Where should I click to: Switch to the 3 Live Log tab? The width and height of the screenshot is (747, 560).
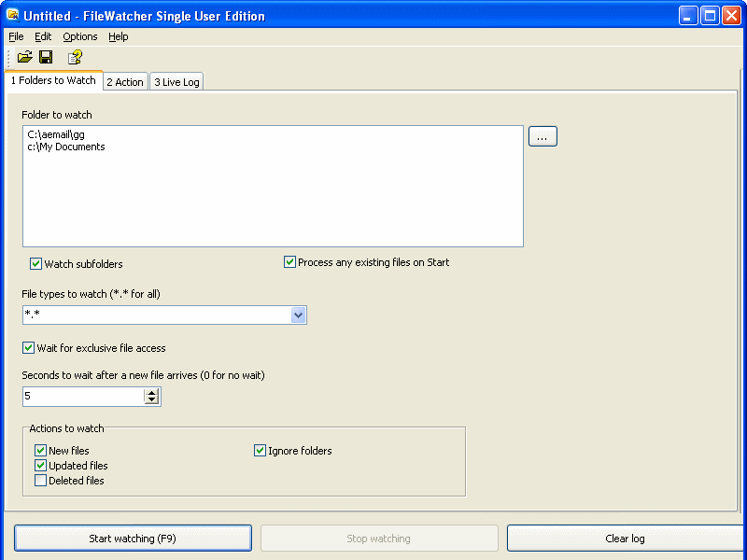coord(176,82)
